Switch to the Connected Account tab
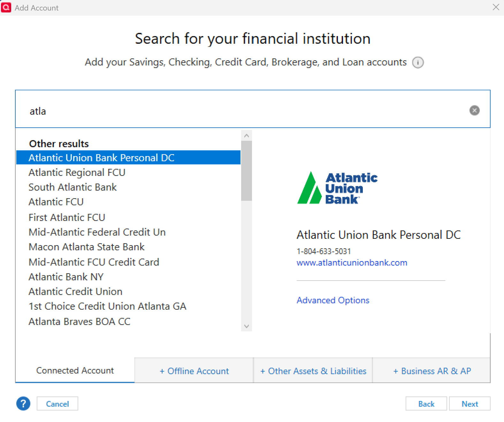 coord(75,370)
